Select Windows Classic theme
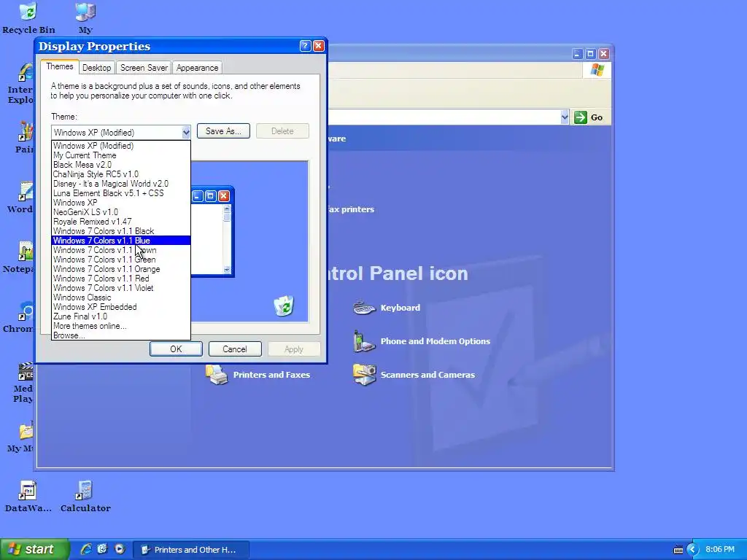747x560 pixels. (121, 297)
